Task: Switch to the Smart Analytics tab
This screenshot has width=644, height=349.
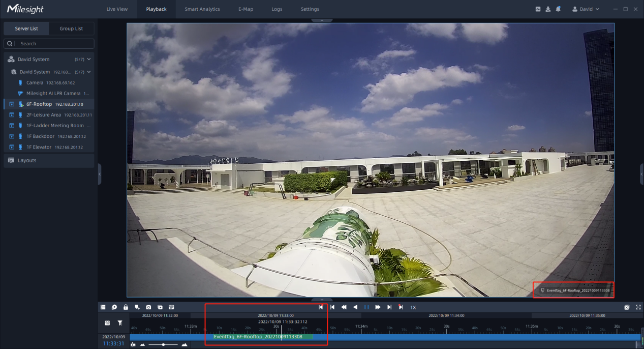Action: (x=202, y=9)
